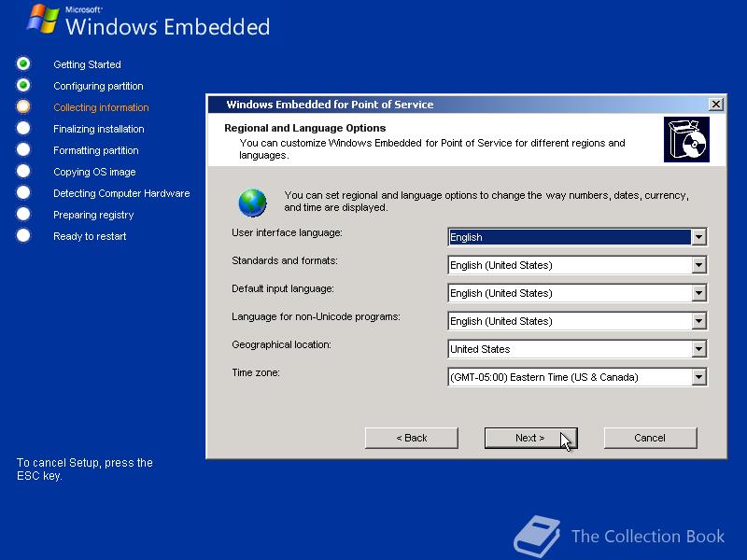Click the 'Default input language:' label
The width and height of the screenshot is (747, 560).
coord(283,289)
